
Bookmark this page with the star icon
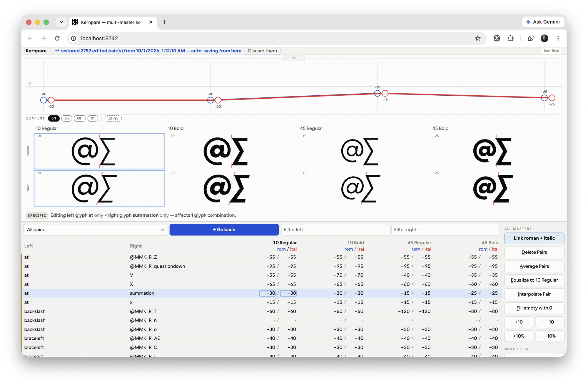pos(477,38)
